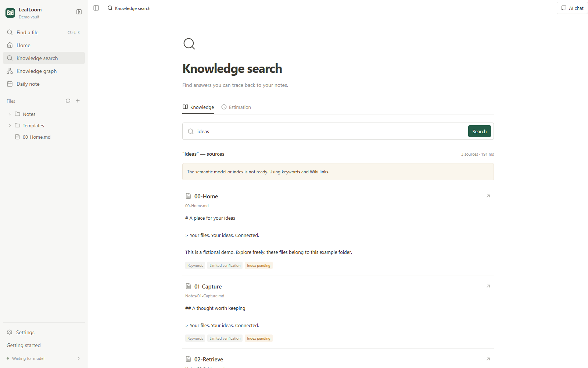Click '3 sources · 191 ms' text
The image size is (588, 368).
(477, 154)
